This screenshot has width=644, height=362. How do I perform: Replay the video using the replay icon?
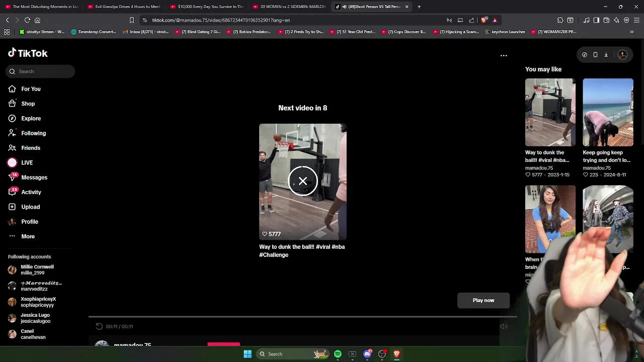coord(99,326)
